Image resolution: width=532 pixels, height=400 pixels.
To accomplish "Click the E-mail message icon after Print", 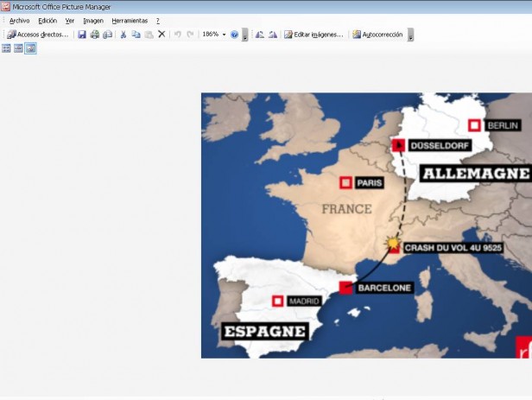I will click(x=108, y=35).
